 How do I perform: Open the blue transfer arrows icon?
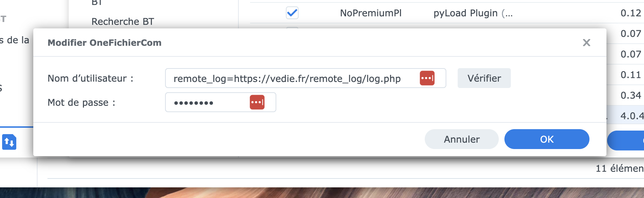[9, 142]
